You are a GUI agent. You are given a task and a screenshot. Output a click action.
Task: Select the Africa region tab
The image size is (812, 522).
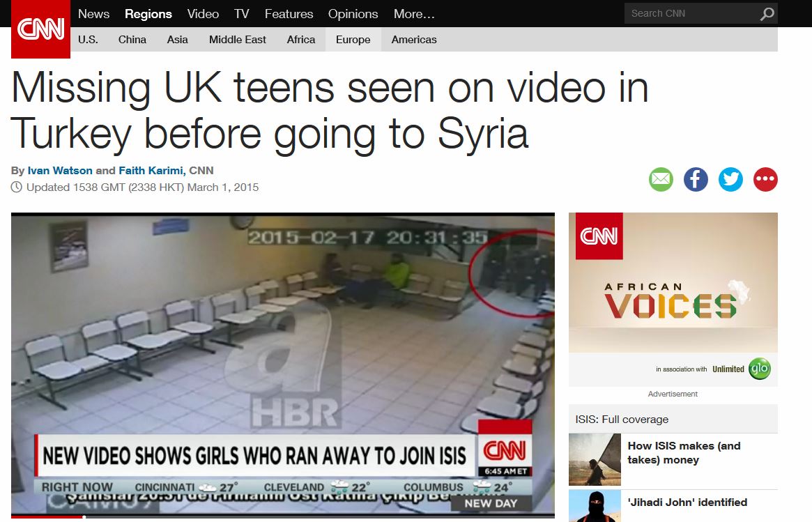coord(301,39)
